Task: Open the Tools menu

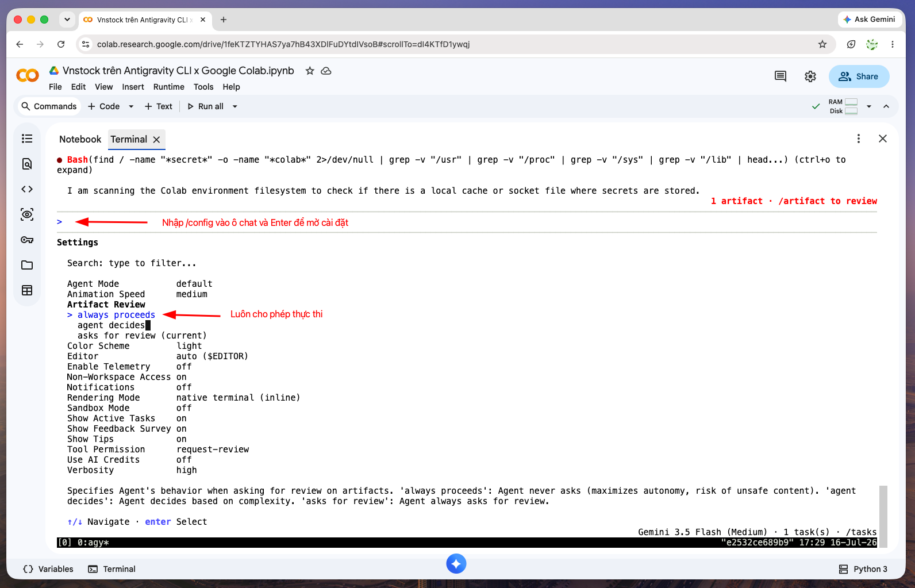Action: point(203,87)
